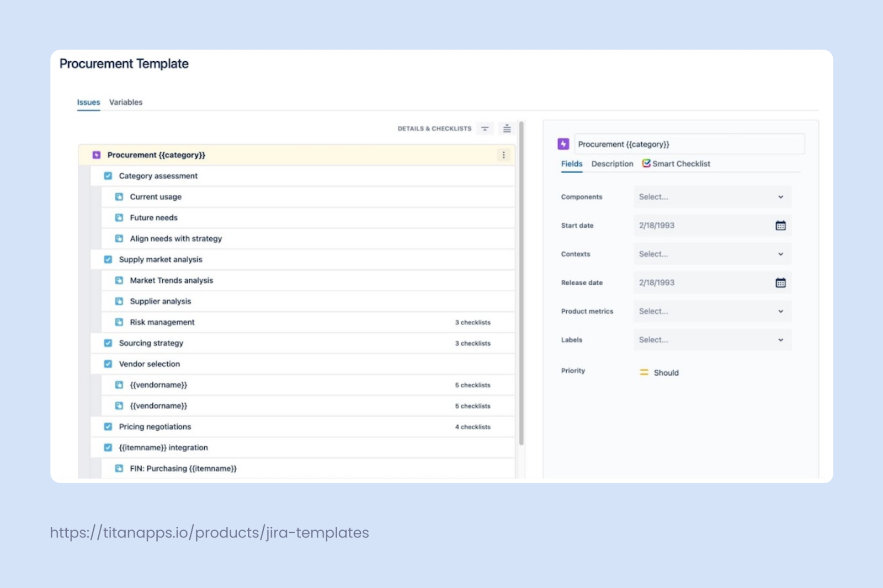Select the Procurement {{category}} row in the tree
Screen dimensions: 883x588
coord(297,155)
